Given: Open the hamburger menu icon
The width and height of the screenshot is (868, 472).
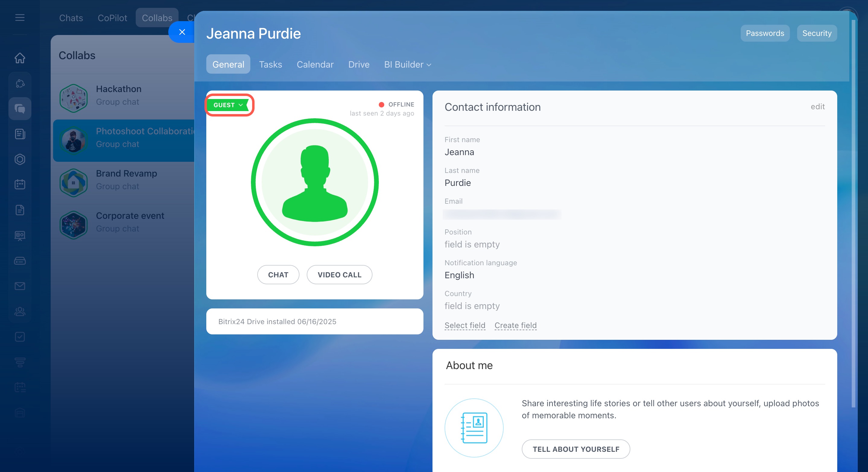Looking at the screenshot, I should tap(20, 18).
